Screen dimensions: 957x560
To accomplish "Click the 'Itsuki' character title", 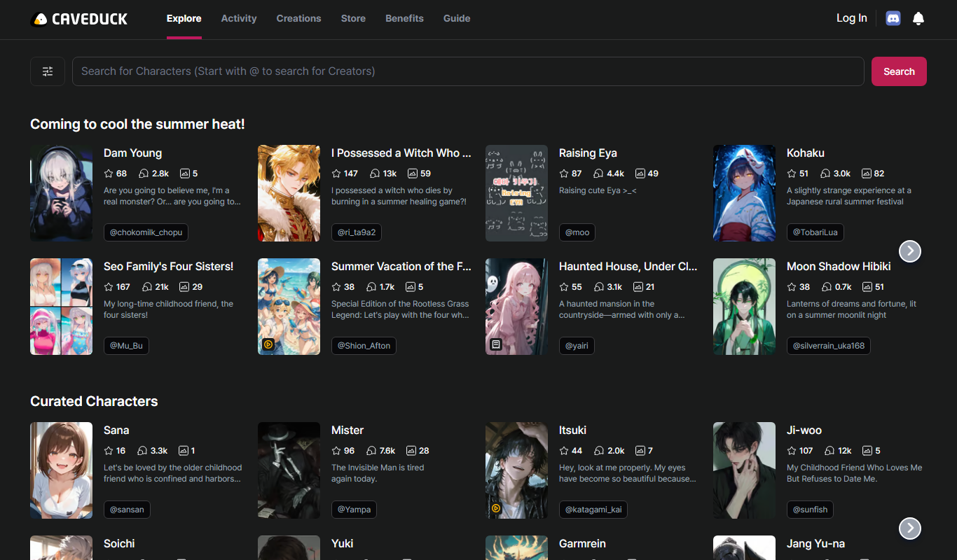I will pos(572,430).
